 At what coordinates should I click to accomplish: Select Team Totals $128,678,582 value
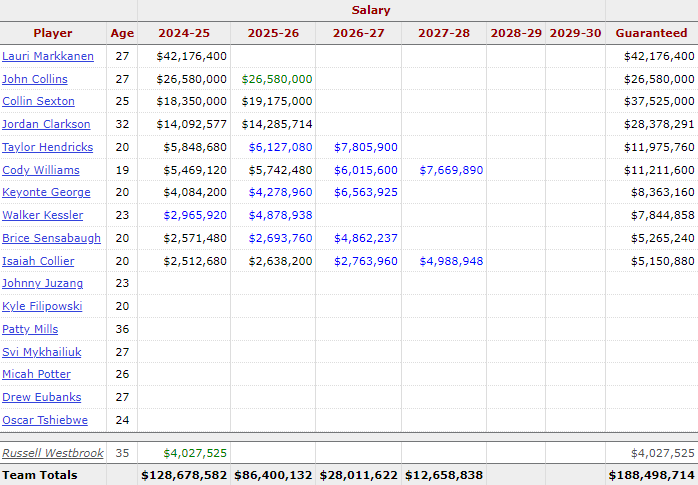point(184,475)
